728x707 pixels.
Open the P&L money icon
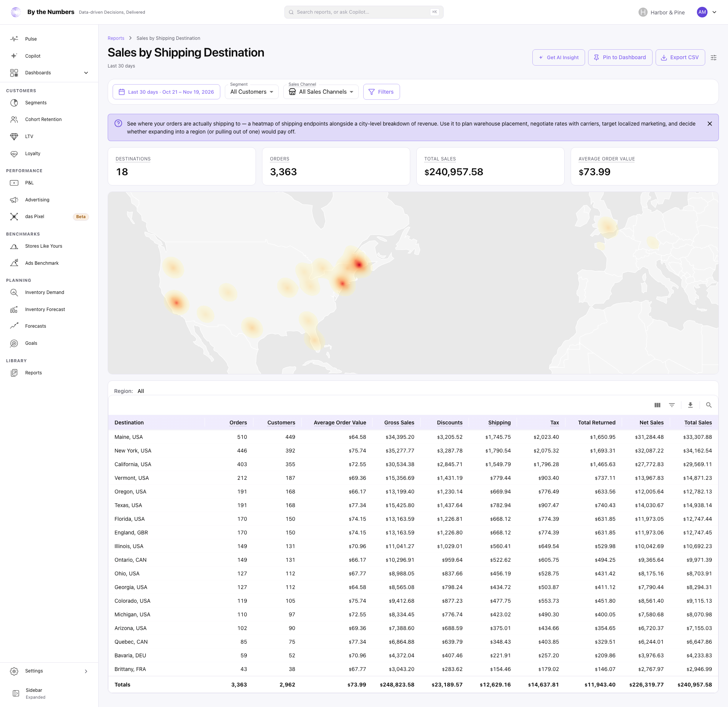point(14,183)
